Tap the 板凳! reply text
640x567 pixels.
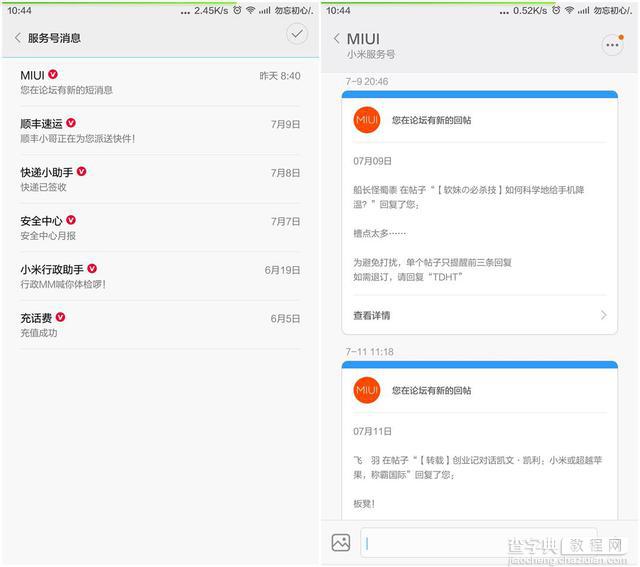(364, 504)
